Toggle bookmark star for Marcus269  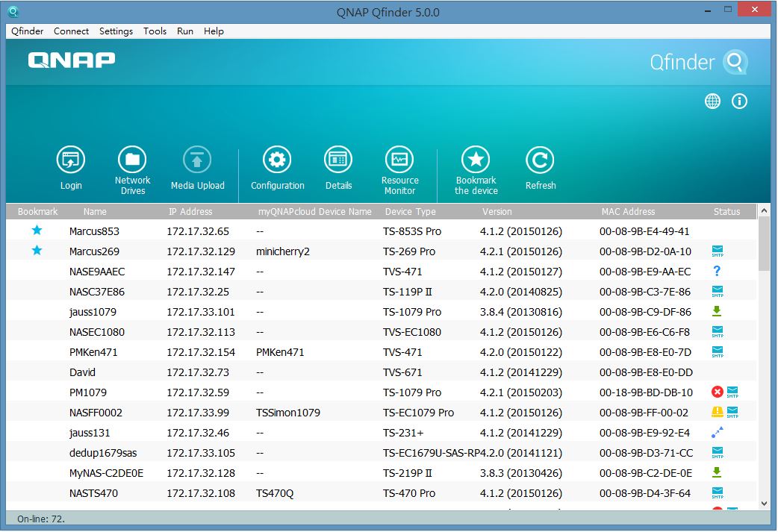(37, 251)
